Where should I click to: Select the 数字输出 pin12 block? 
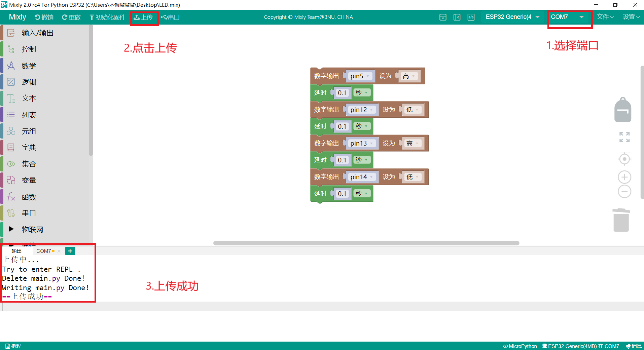tap(326, 110)
